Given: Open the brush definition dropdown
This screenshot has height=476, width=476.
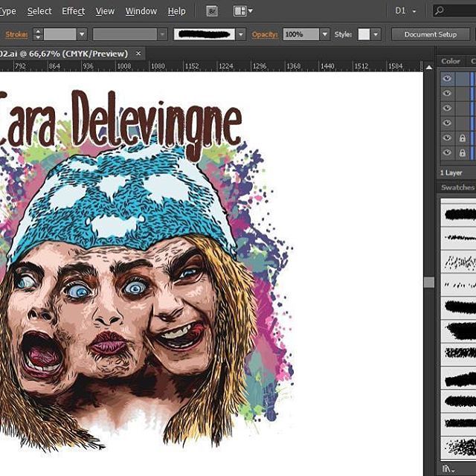Looking at the screenshot, I should (x=240, y=34).
